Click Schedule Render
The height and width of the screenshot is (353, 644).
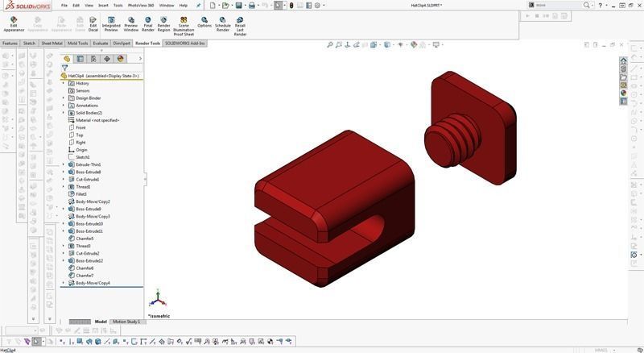pos(223,24)
